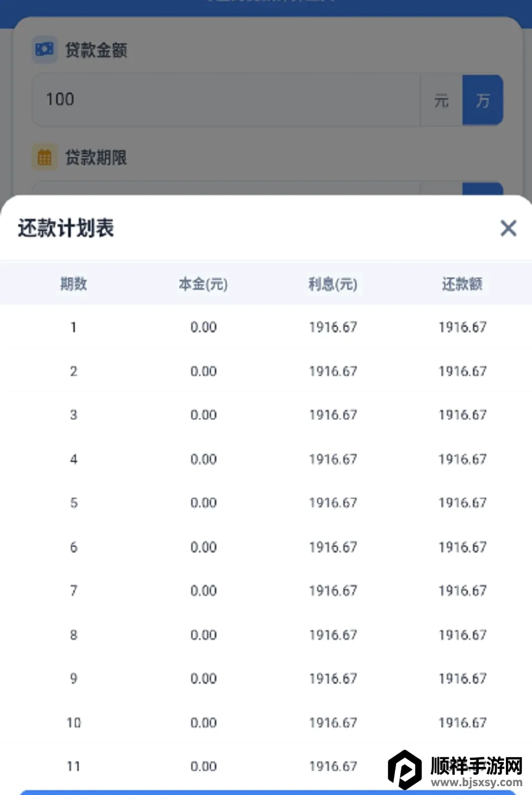532x795 pixels.
Task: Click interest 1916.67 in period 4 row
Action: 333,459
